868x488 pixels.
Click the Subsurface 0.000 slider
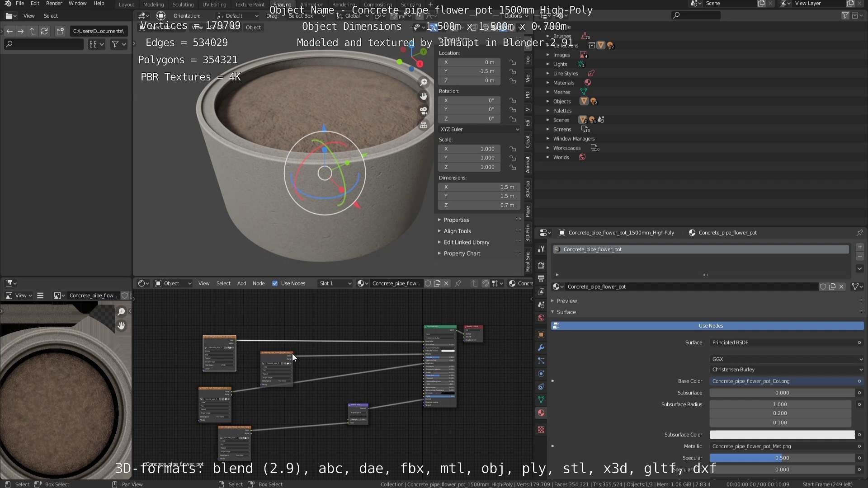point(782,393)
